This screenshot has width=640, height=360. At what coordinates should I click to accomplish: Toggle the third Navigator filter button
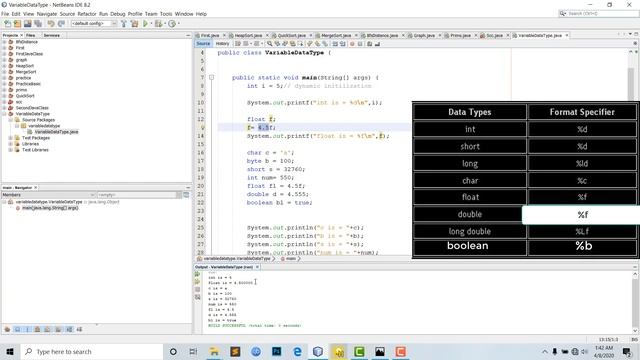point(27,329)
